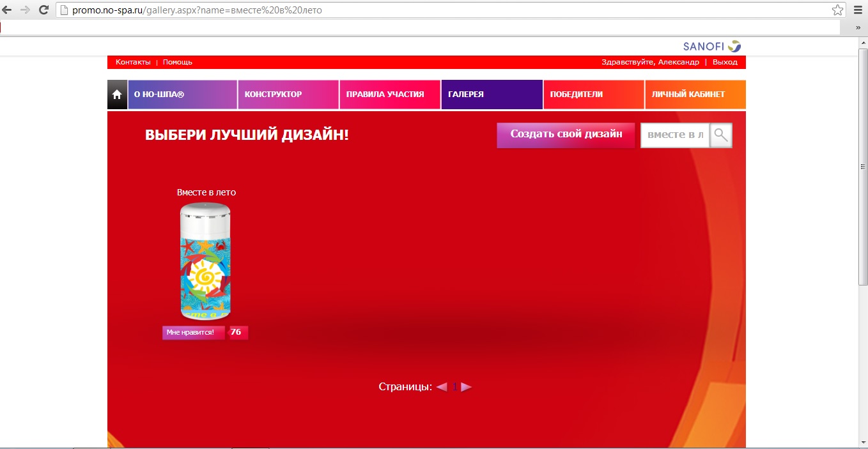Go to next page with right arrow

click(x=467, y=387)
